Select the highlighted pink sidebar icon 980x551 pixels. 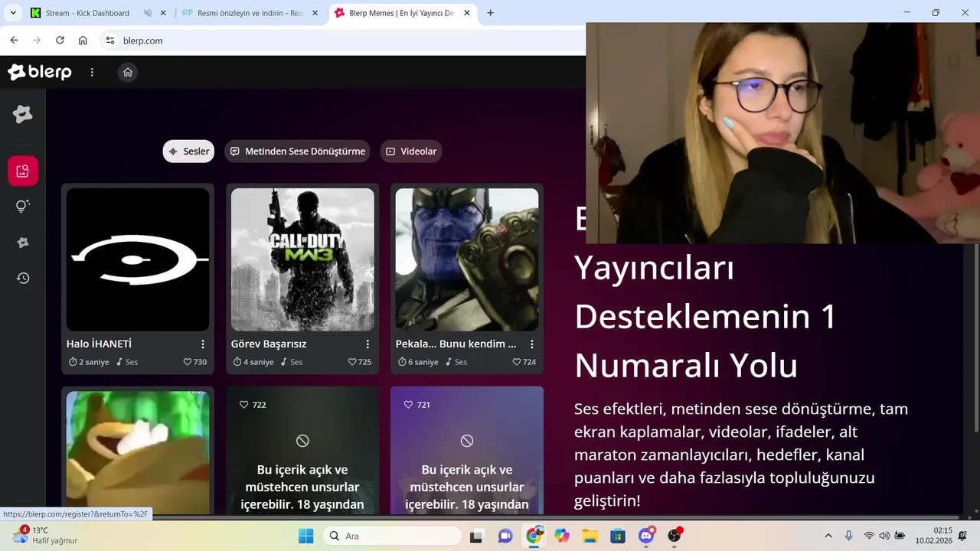point(23,171)
